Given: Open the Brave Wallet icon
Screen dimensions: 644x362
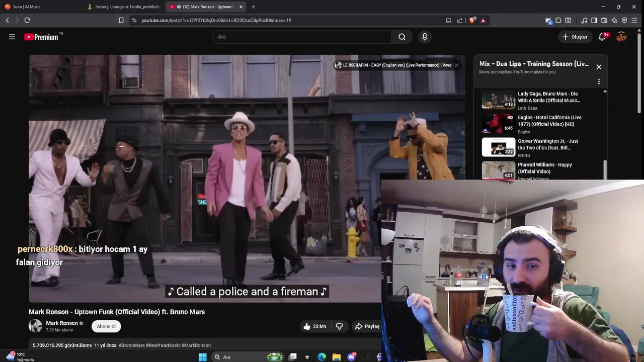Looking at the screenshot, I should point(604,20).
